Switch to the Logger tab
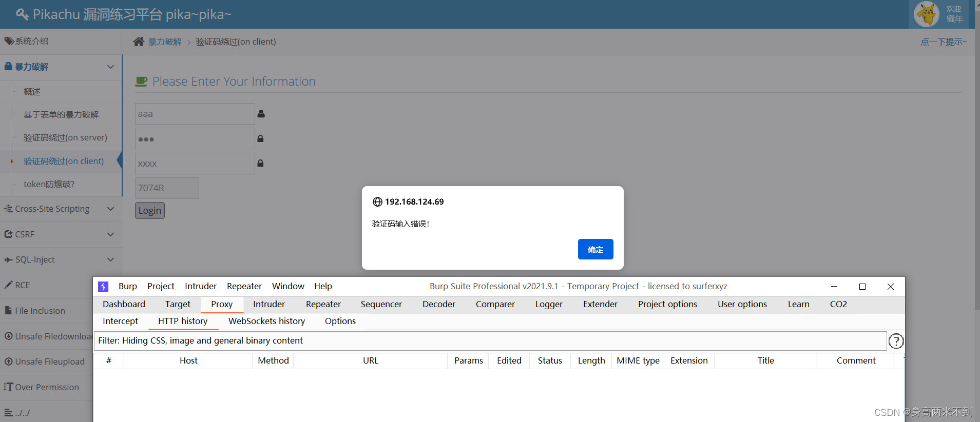The image size is (980, 422). tap(549, 304)
